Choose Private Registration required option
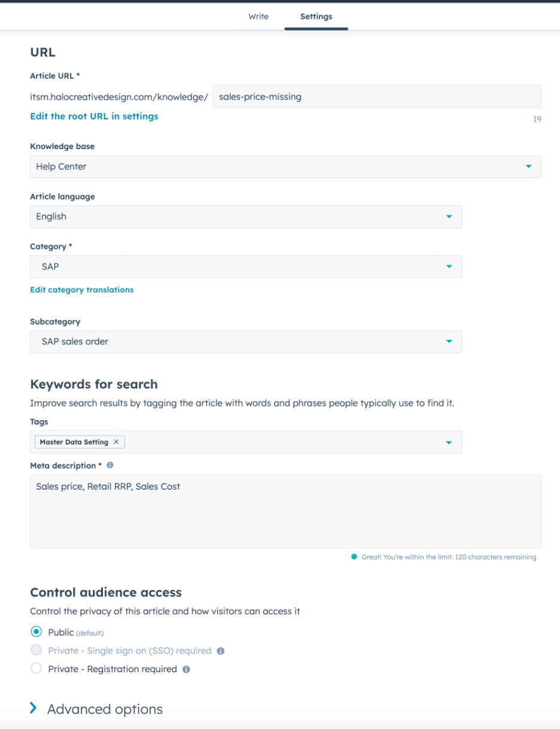The height and width of the screenshot is (729, 560). (36, 669)
